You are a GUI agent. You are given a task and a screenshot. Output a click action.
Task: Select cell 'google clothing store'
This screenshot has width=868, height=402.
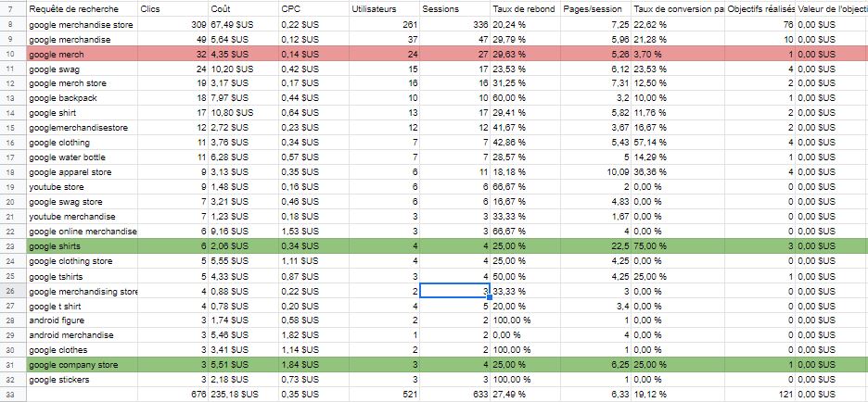[x=82, y=261]
